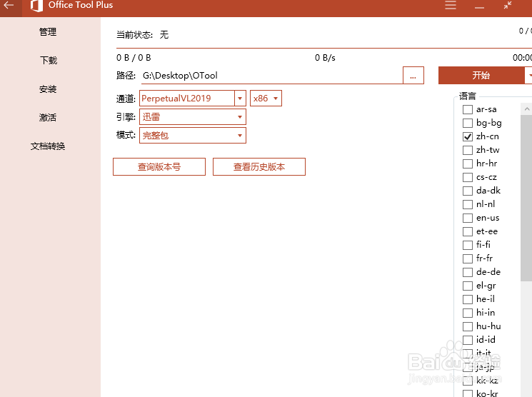The height and width of the screenshot is (397, 532).
Task: Check the ar-sa language checkbox
Action: coord(468,109)
